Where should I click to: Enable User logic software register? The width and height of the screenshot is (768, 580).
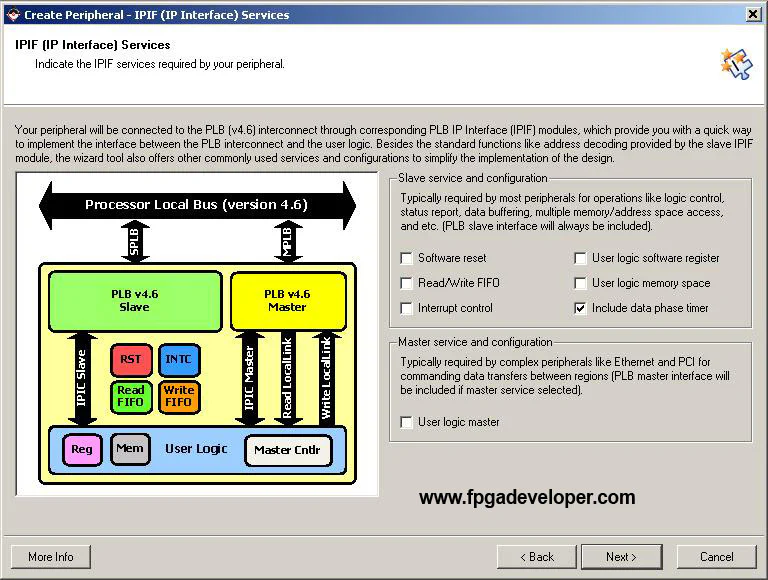(580, 258)
